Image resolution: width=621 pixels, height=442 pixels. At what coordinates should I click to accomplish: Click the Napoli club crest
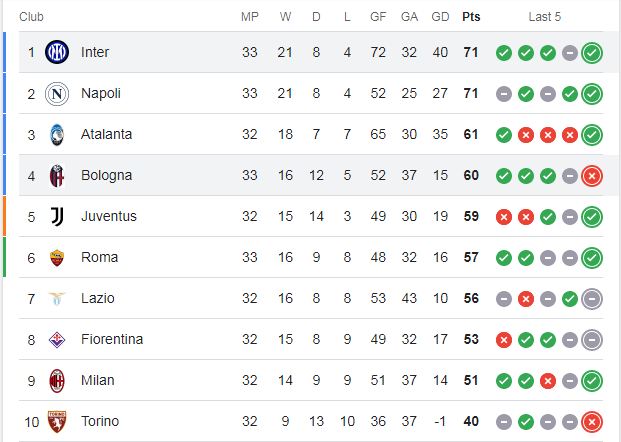coord(57,93)
